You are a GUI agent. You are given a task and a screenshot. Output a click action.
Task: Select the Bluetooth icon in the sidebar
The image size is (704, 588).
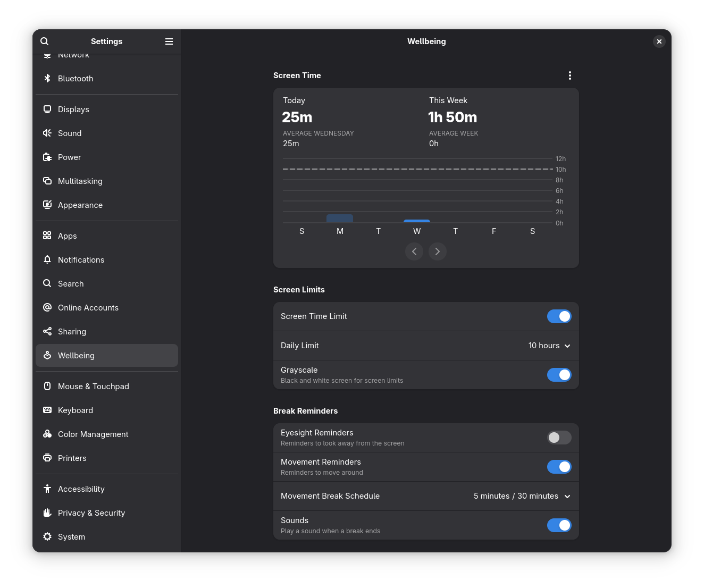(x=47, y=78)
